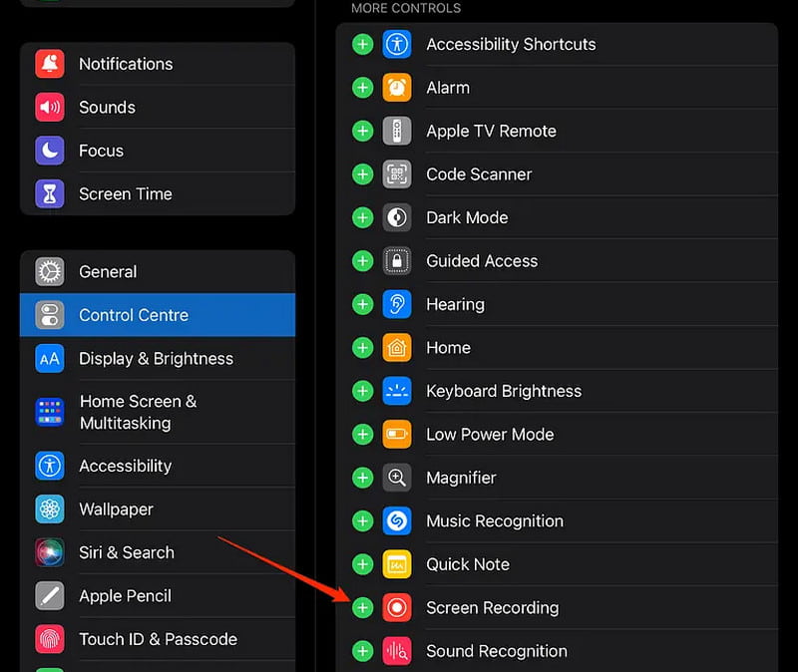Click the Control Centre toggles icon
798x672 pixels.
(x=50, y=315)
